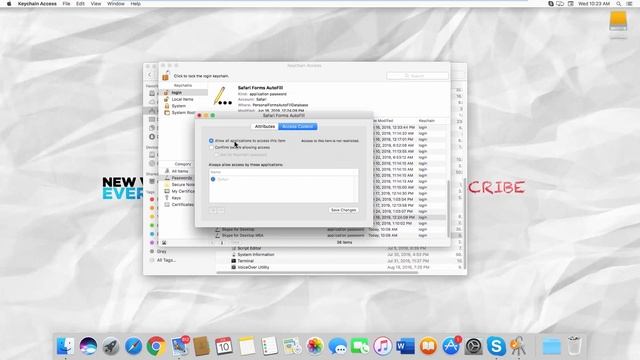Click the Certificates category icon
Screen dimensions: 640x360
pyautogui.click(x=167, y=204)
